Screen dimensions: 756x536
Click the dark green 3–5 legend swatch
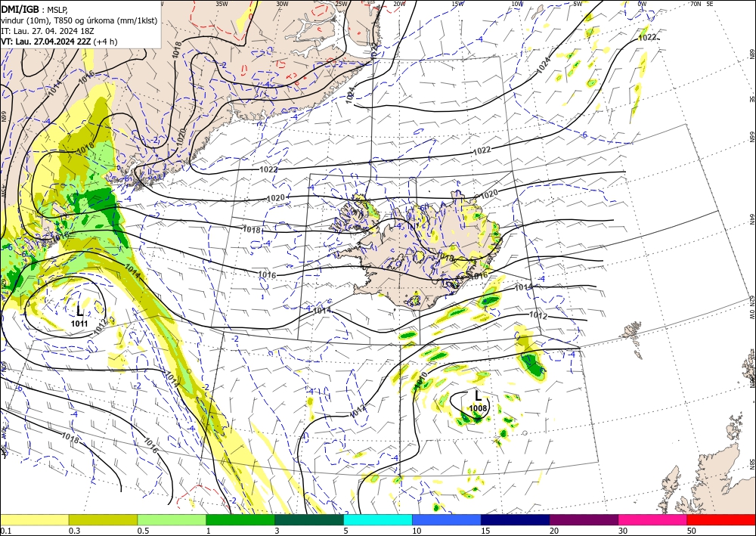point(309,519)
